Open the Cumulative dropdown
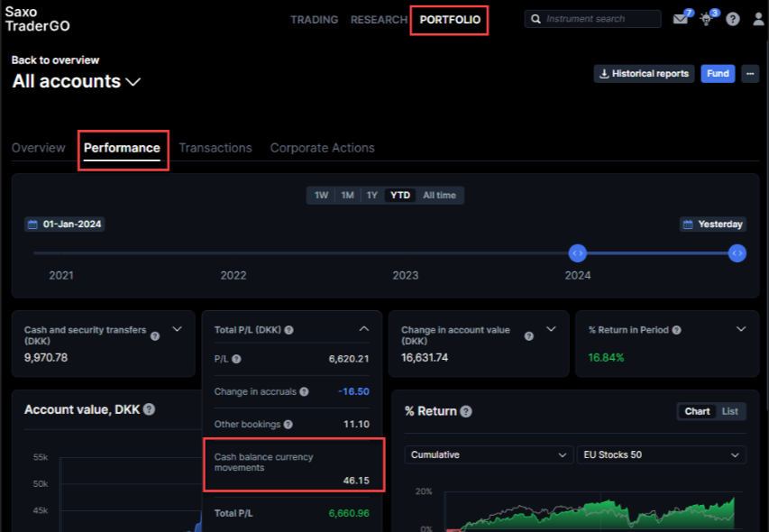The image size is (769, 532). 489,454
